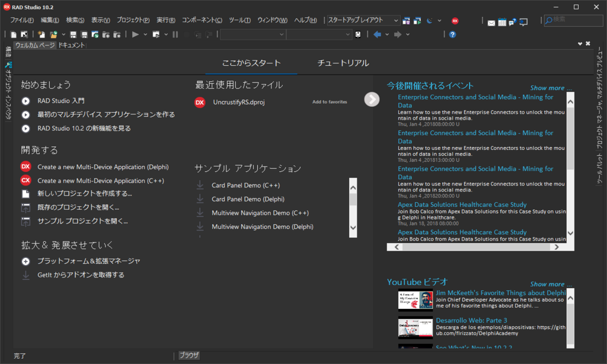Open the first empty platform combo box

253,34
